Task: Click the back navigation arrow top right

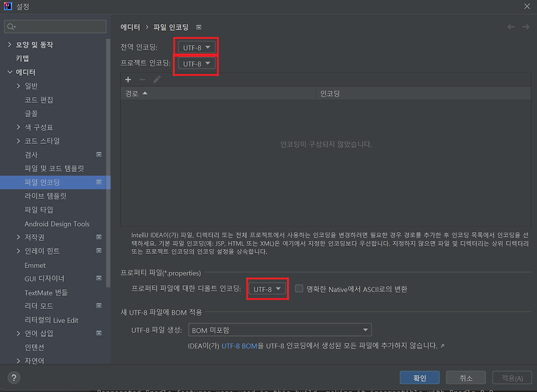Action: (x=511, y=28)
